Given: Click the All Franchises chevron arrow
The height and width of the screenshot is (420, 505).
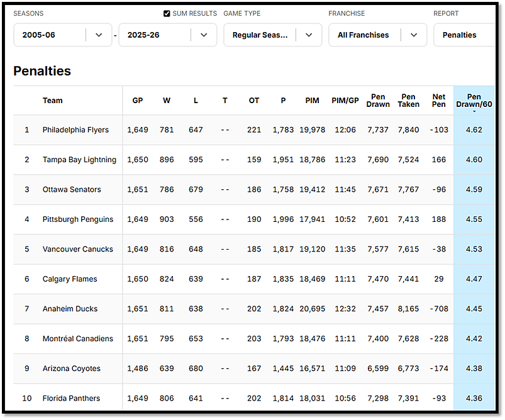Looking at the screenshot, I should click(414, 35).
